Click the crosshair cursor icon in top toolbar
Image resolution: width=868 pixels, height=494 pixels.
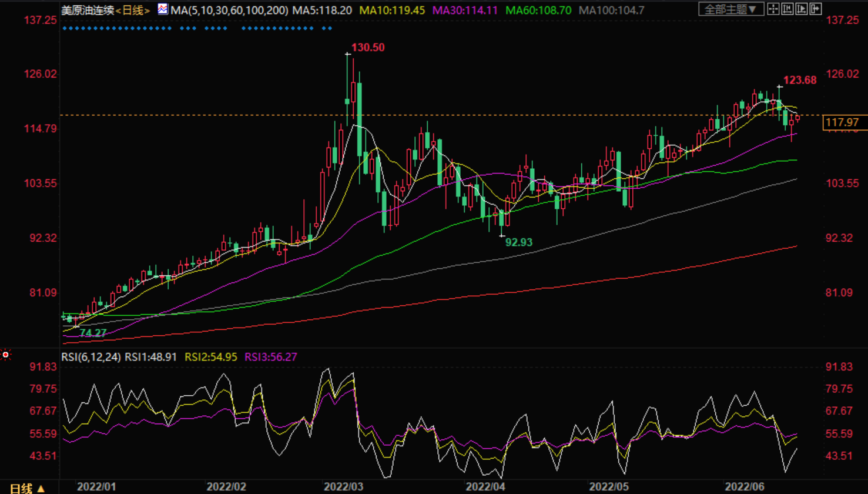pos(773,9)
